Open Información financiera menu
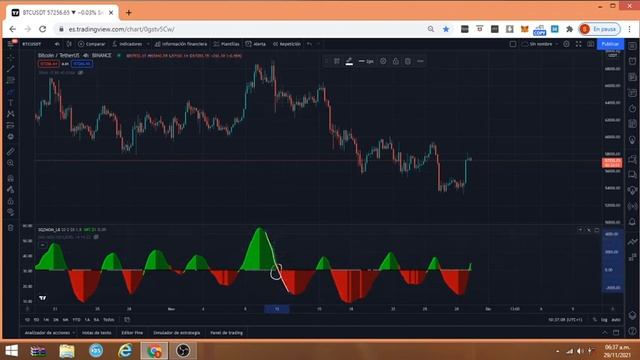640x360 pixels. tap(181, 44)
